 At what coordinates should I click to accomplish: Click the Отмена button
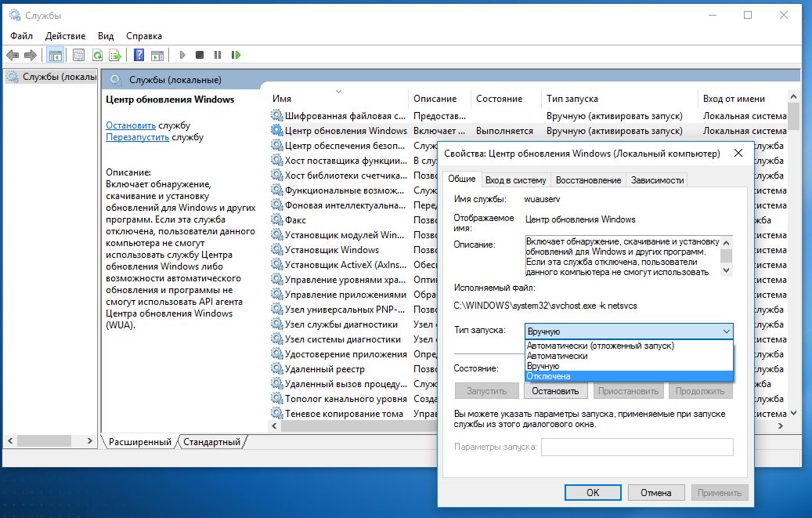pyautogui.click(x=656, y=493)
